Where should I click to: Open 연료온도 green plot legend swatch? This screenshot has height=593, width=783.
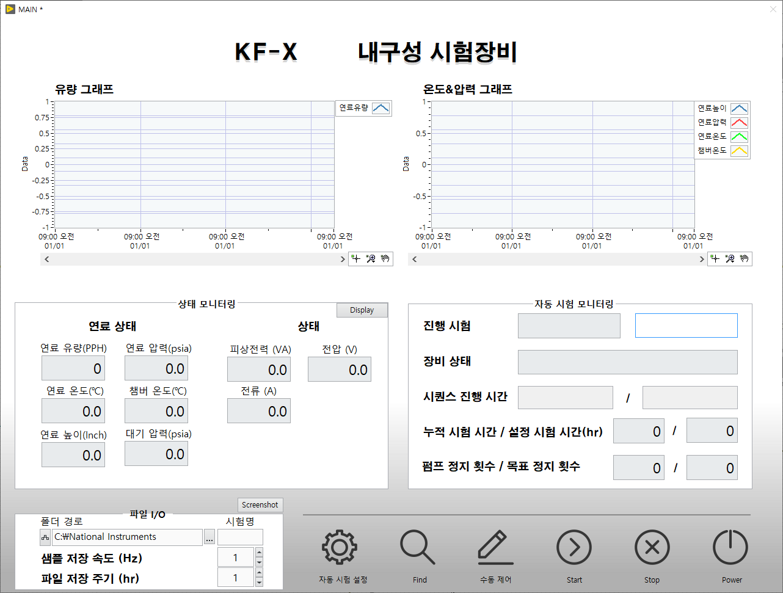pos(739,136)
